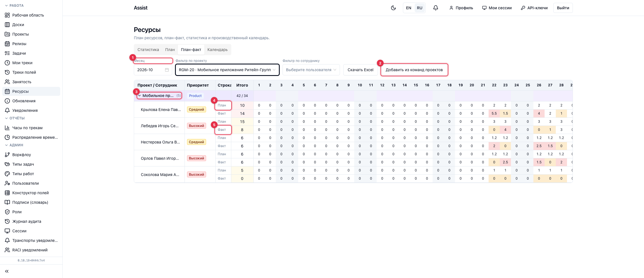Collapse the РАБОТА sidebar section
The image size is (644, 278).
tap(14, 6)
